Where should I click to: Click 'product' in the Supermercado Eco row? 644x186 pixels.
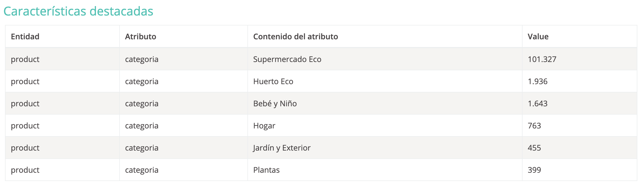[25, 59]
